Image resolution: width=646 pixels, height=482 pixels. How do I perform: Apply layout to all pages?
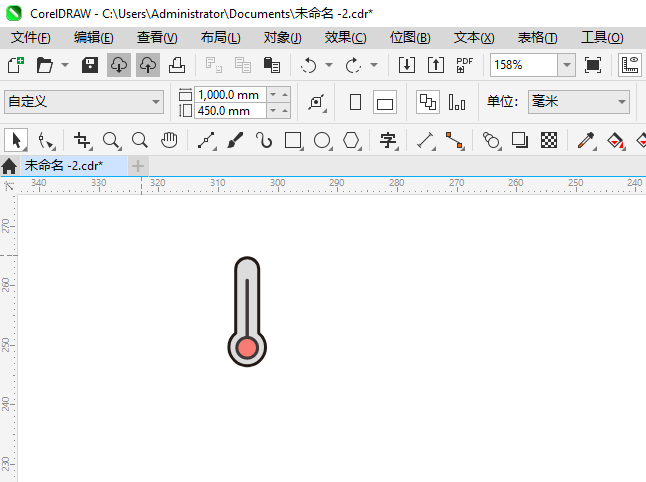click(428, 102)
